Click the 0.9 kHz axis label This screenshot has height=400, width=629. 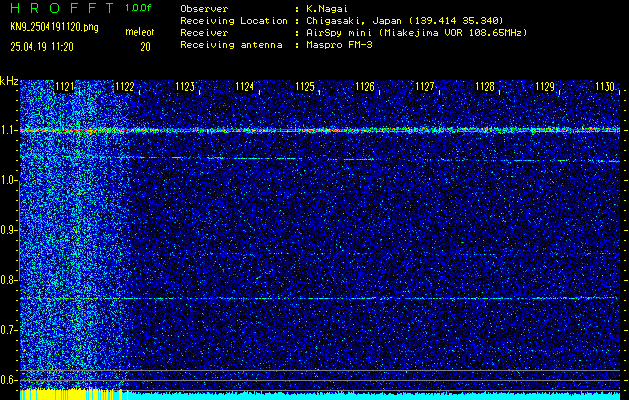click(8, 230)
